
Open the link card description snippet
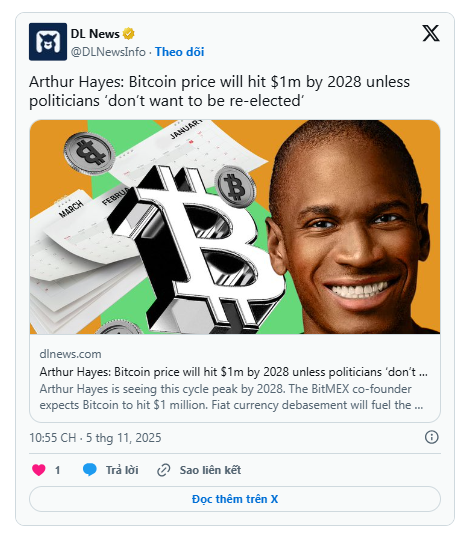(x=231, y=397)
